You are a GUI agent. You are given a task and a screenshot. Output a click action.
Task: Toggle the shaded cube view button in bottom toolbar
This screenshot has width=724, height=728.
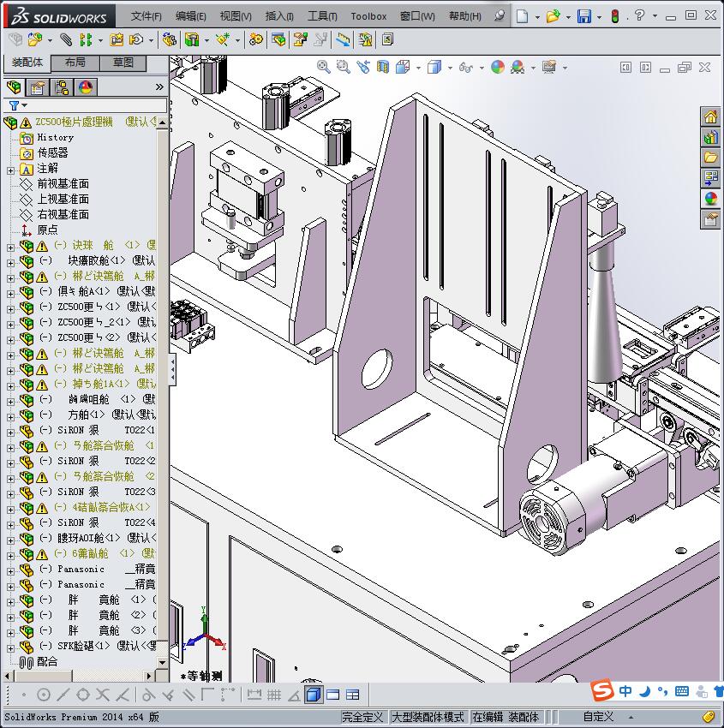click(314, 695)
